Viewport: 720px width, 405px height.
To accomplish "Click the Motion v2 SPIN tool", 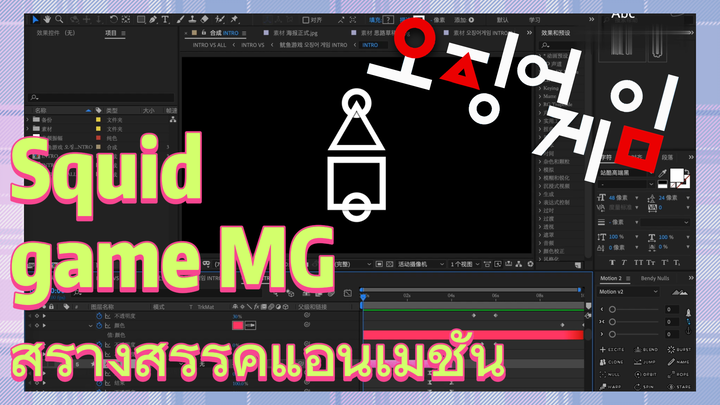I will pyautogui.click(x=644, y=387).
